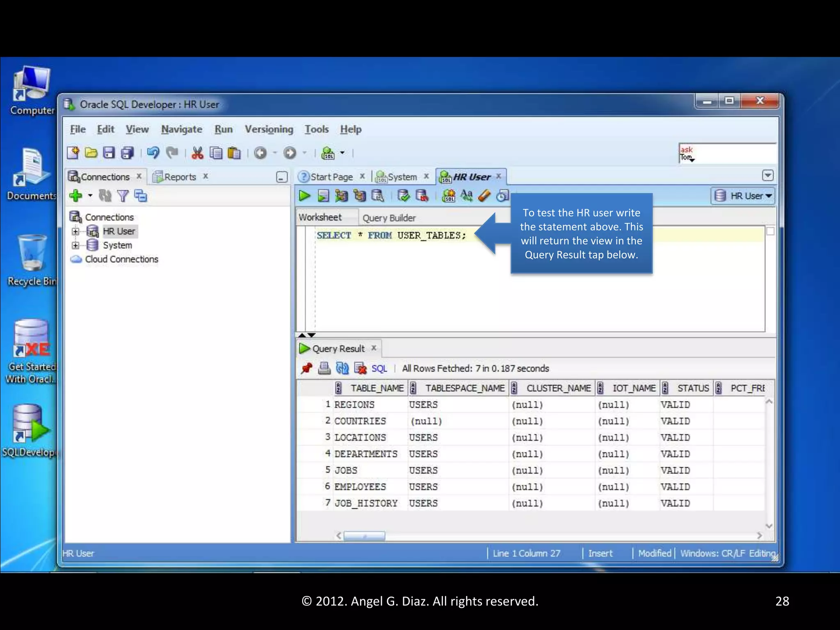Pin the Query Result with the red pin

[306, 368]
